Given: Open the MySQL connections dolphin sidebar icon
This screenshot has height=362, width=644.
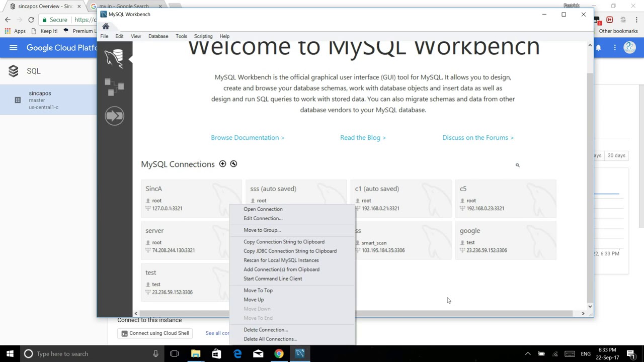Looking at the screenshot, I should (x=114, y=58).
